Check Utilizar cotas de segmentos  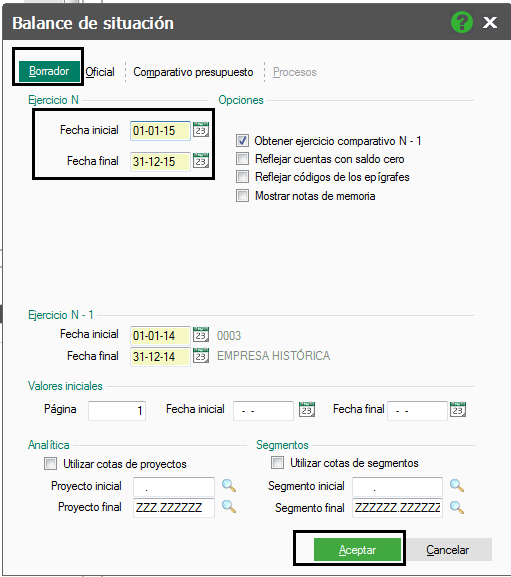tap(277, 463)
